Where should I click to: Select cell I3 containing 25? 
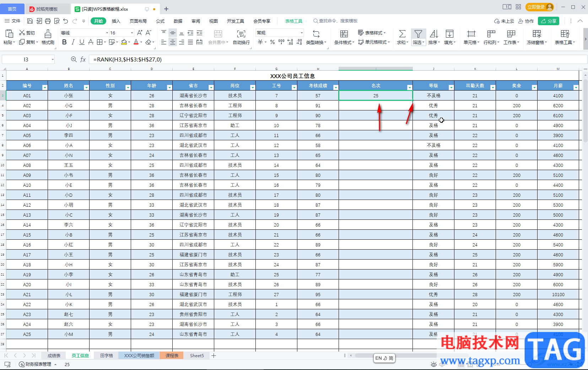[376, 96]
